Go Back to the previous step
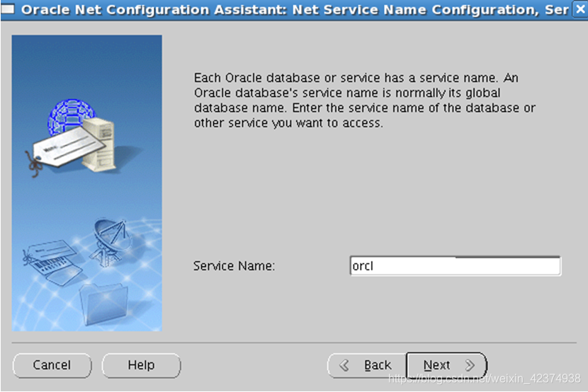 (367, 365)
